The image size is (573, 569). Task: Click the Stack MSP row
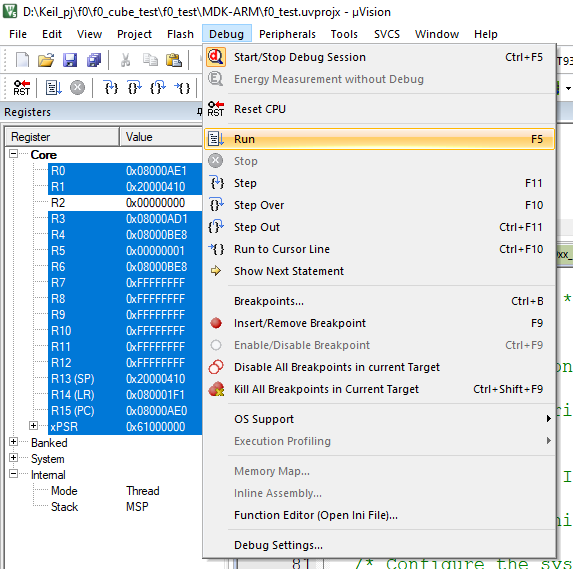(100, 507)
